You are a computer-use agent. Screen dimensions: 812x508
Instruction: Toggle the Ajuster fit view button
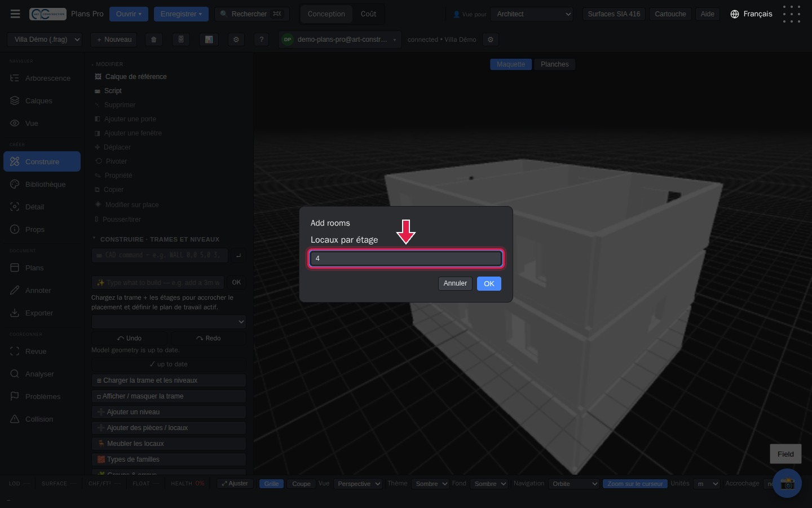pyautogui.click(x=235, y=484)
